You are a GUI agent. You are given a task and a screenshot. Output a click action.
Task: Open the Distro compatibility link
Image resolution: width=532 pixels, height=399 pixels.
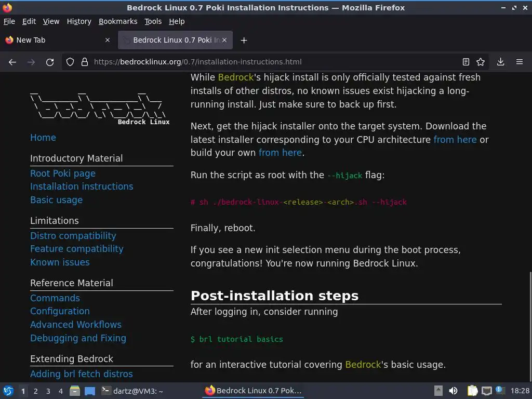[x=73, y=236]
